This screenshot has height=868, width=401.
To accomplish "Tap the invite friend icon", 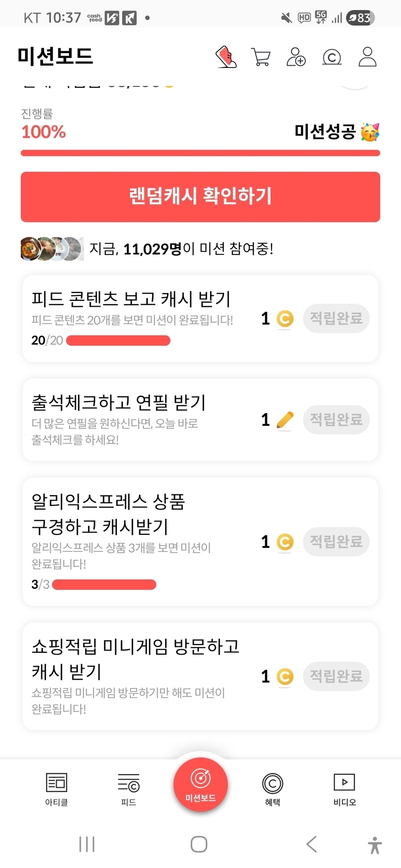I will pyautogui.click(x=296, y=57).
